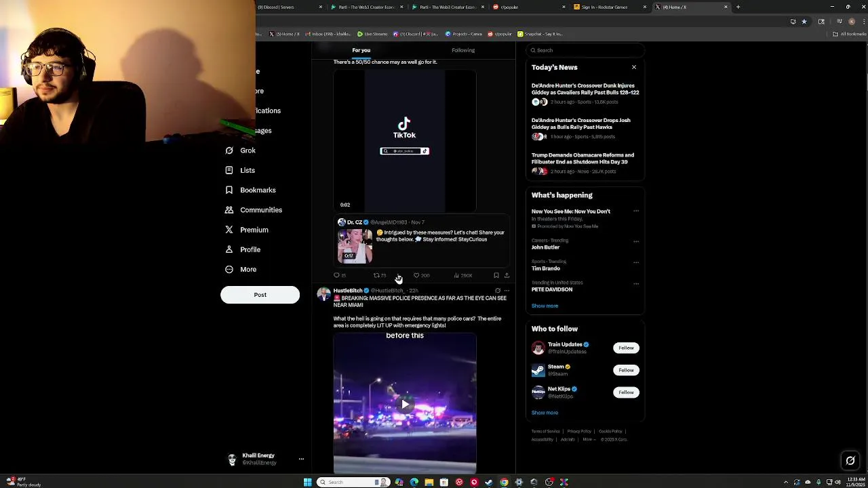Open a new browser tab
The image size is (868, 488).
pos(738,7)
